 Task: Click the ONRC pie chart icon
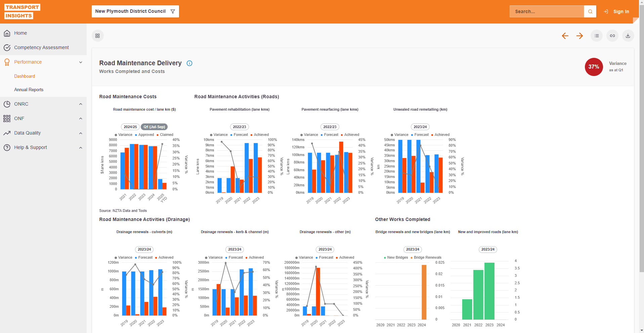(x=7, y=104)
